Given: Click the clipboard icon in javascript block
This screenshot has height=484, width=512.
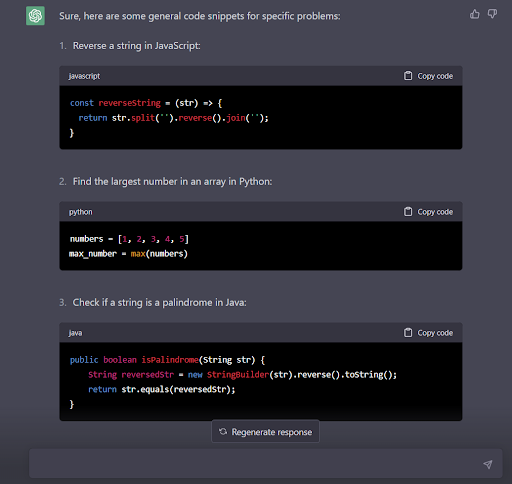Looking at the screenshot, I should [408, 76].
